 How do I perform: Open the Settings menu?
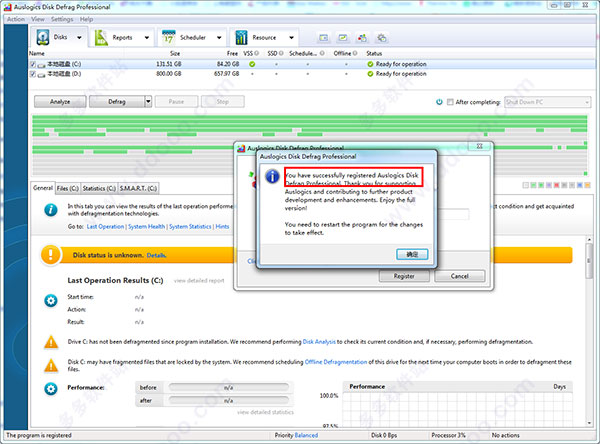click(x=61, y=19)
